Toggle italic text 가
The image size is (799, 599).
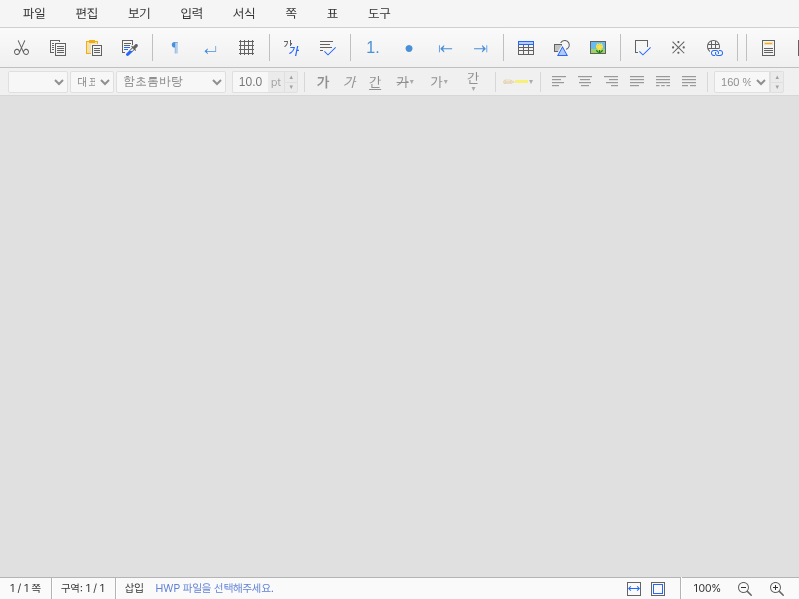[350, 82]
